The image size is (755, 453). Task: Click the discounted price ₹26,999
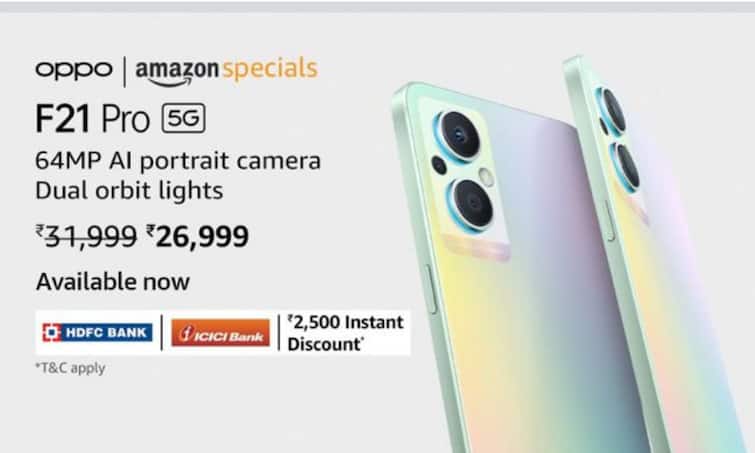coord(197,236)
